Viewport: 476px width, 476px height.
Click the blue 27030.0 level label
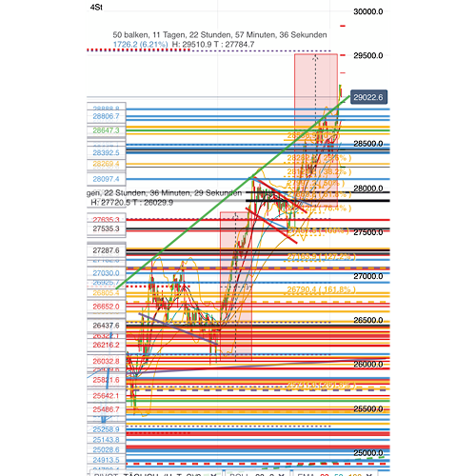[x=106, y=273]
